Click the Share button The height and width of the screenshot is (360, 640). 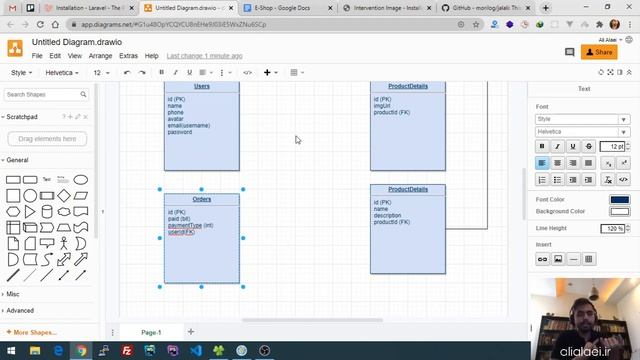pyautogui.click(x=599, y=52)
